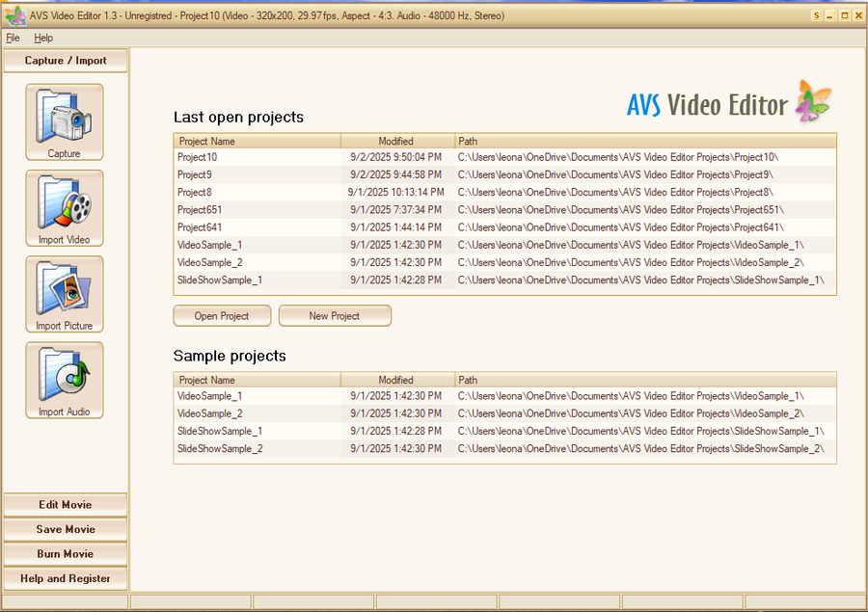Viewport: 868px width, 612px height.
Task: Click the Path header in last open projects
Action: click(x=645, y=141)
